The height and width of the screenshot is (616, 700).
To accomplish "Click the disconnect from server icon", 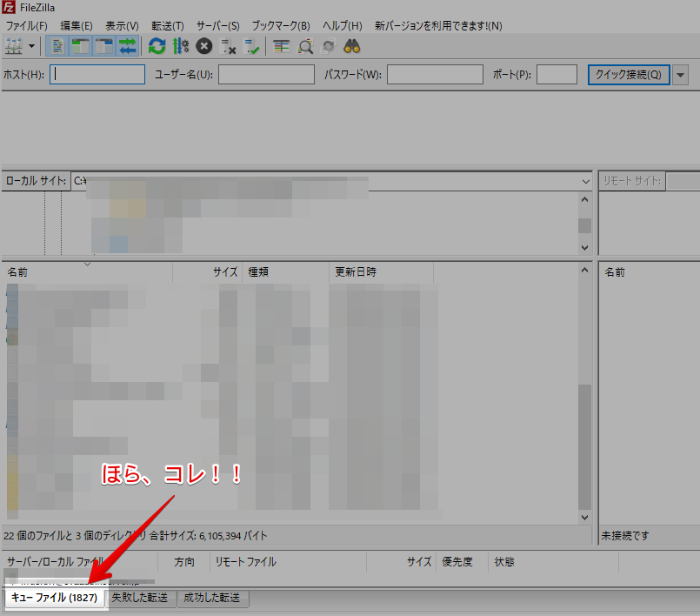I will coord(229,46).
